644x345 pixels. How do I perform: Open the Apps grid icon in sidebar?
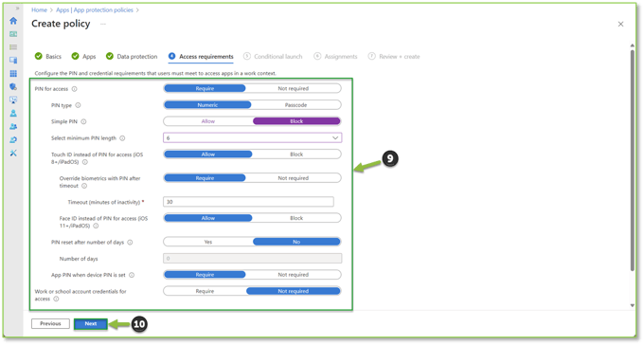point(13,74)
